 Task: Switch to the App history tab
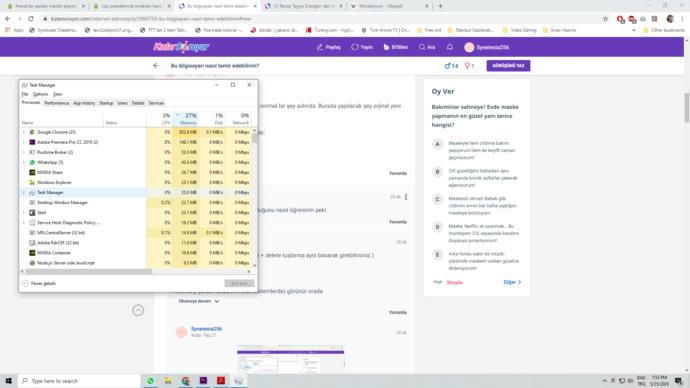click(84, 103)
